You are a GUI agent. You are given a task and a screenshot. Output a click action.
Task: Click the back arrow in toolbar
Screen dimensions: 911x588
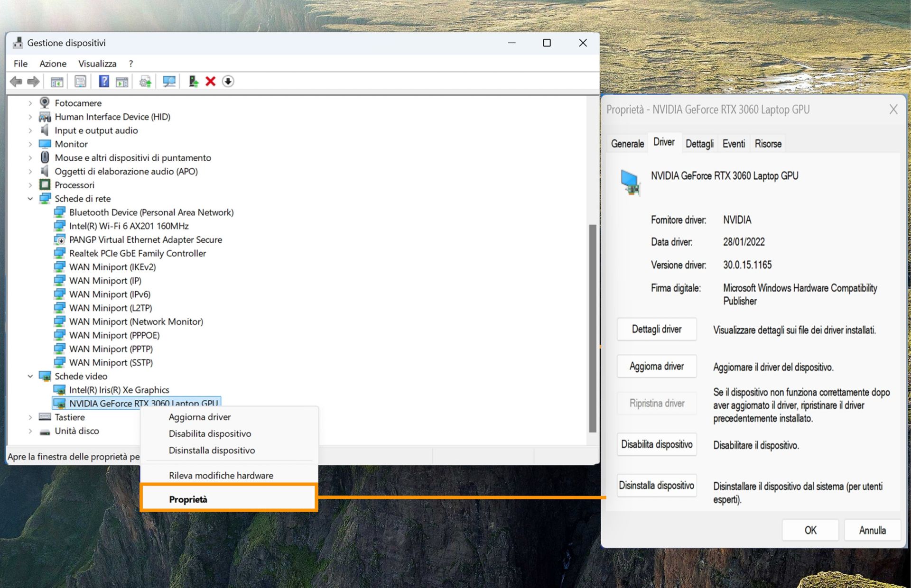pyautogui.click(x=16, y=82)
